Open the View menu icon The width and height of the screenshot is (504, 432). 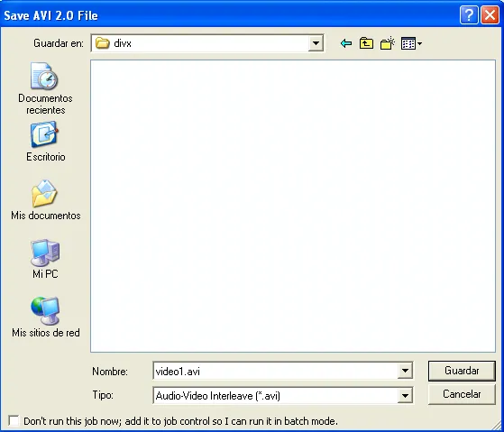pyautogui.click(x=411, y=43)
